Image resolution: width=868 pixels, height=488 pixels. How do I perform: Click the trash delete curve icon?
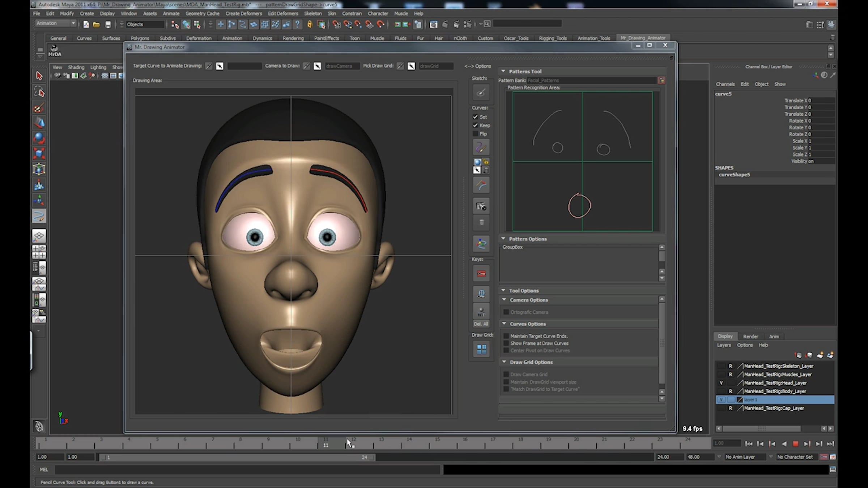(x=481, y=222)
